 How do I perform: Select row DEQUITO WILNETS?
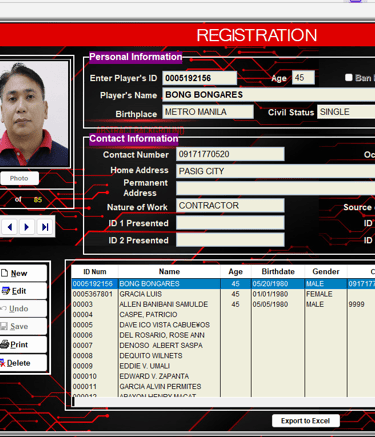coord(223,356)
